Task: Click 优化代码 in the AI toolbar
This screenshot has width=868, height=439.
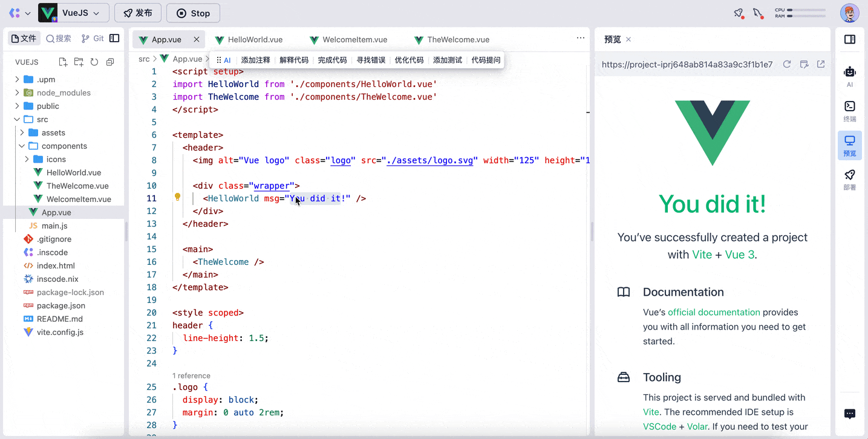Action: [x=409, y=60]
